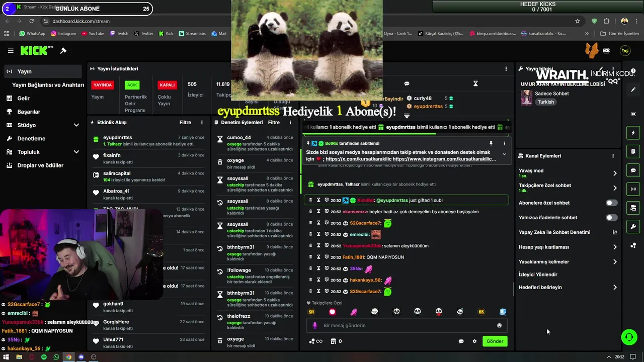Toggle Abonelere özel sohbet switch
The image size is (644, 362).
point(611,203)
